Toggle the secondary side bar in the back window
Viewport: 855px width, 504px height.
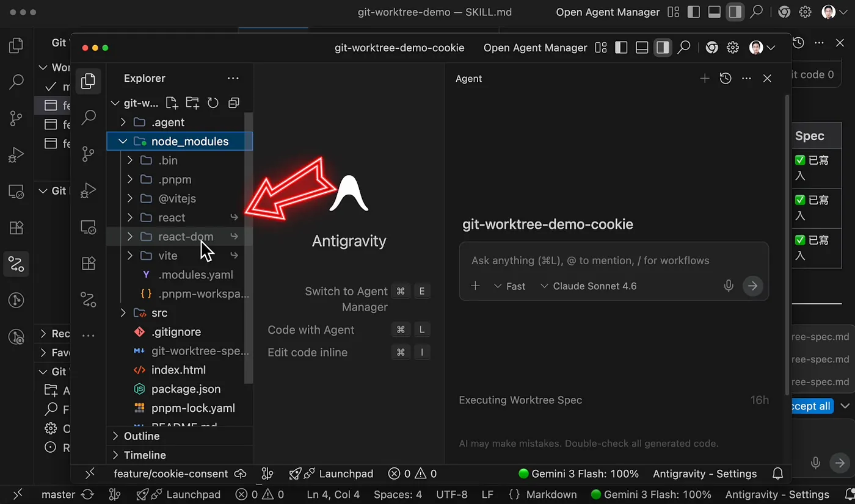(x=735, y=12)
